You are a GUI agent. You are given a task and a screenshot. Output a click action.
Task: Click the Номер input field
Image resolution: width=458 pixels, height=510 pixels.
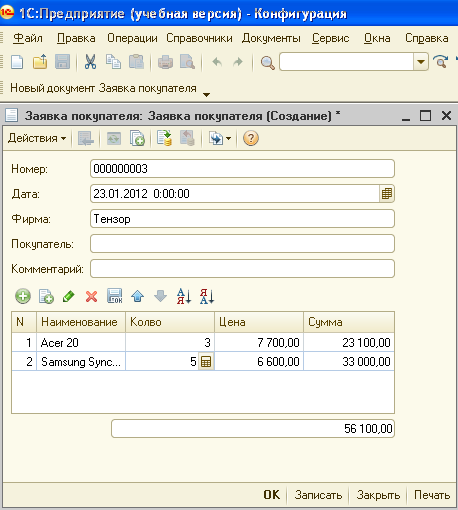pos(242,169)
